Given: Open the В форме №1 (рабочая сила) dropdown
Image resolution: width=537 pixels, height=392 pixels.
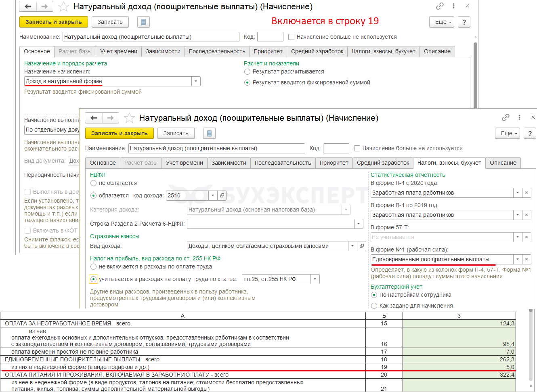Looking at the screenshot, I should [518, 260].
